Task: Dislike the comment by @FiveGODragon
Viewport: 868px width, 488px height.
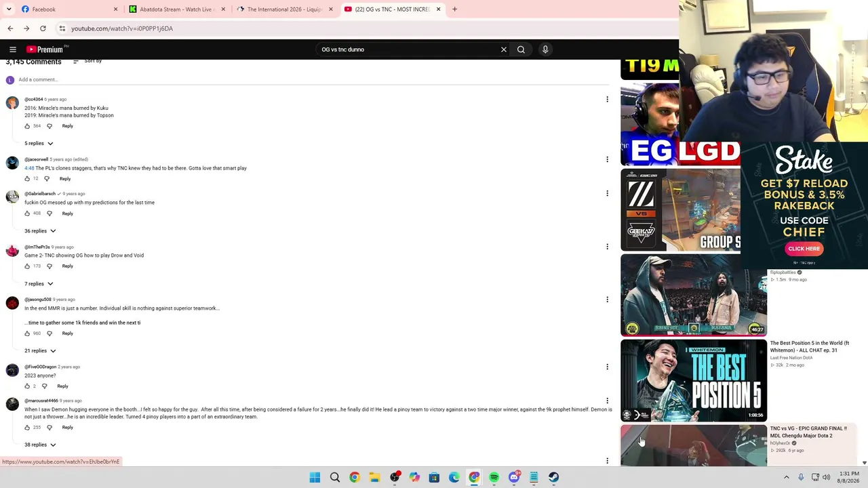Action: (45, 386)
